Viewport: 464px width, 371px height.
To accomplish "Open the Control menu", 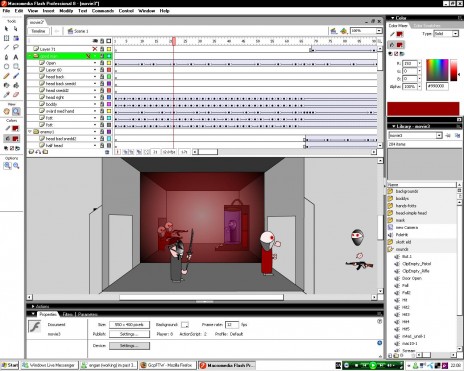I will point(126,11).
